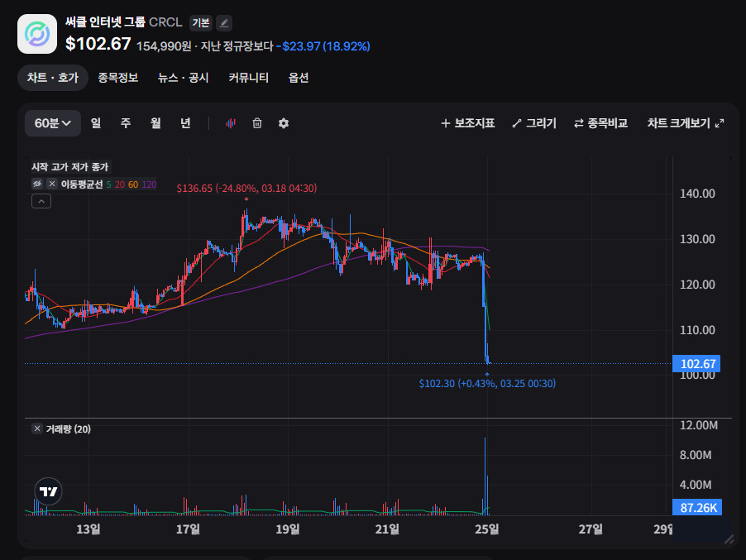The height and width of the screenshot is (560, 746).
Task: Click 차트 크게보기 to enlarge chart
Action: pos(686,123)
